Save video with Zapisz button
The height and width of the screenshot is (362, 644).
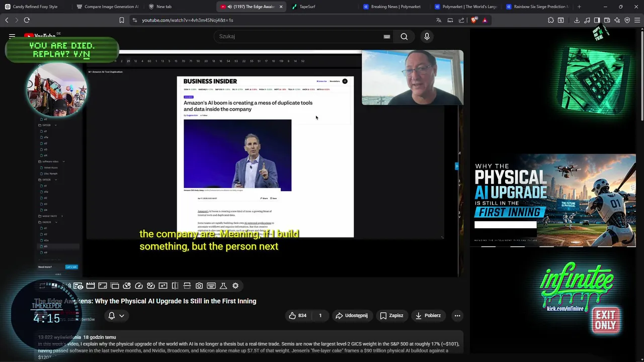391,315
